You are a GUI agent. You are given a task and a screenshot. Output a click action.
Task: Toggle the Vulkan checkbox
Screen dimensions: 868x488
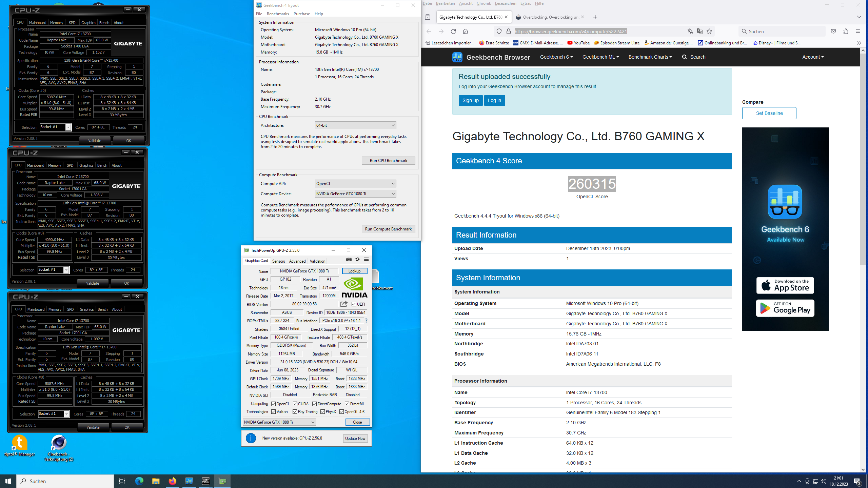(273, 412)
